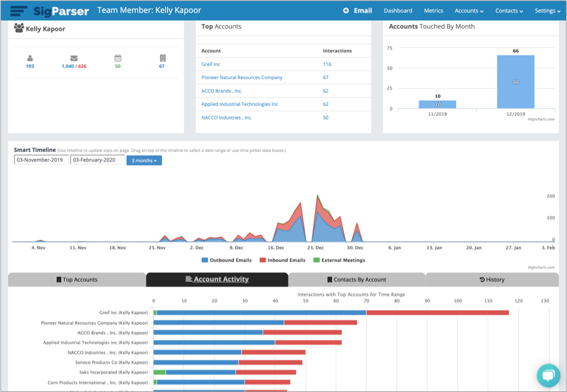Expand the Accounts navigation dropdown
Viewport: 567px width, 392px height.
click(x=469, y=11)
